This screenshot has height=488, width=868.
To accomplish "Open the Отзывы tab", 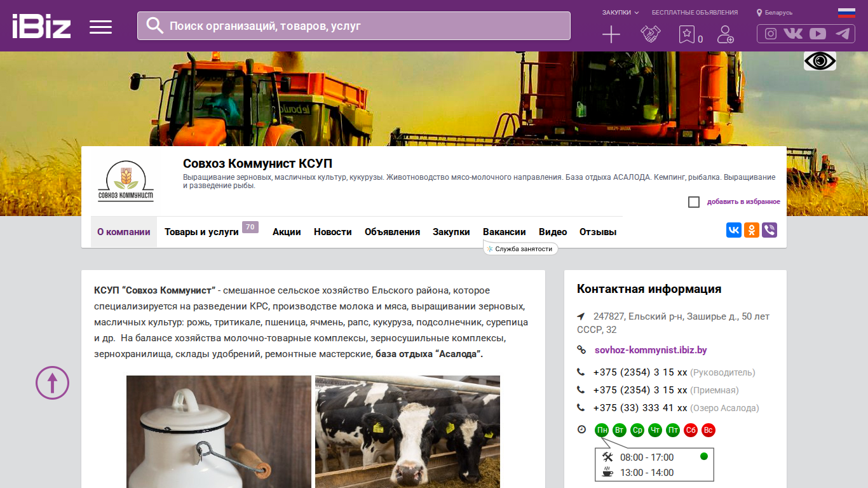I will point(598,232).
